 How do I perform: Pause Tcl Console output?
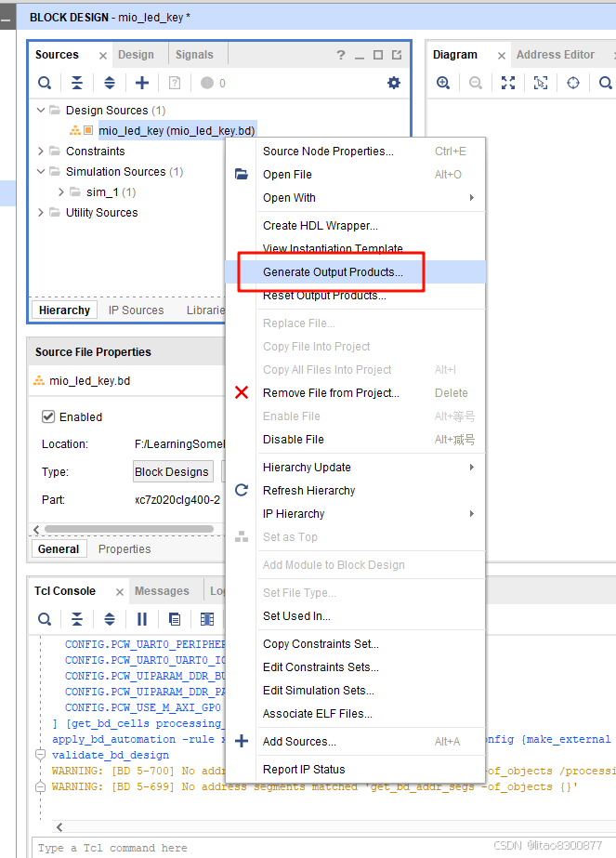(x=142, y=619)
